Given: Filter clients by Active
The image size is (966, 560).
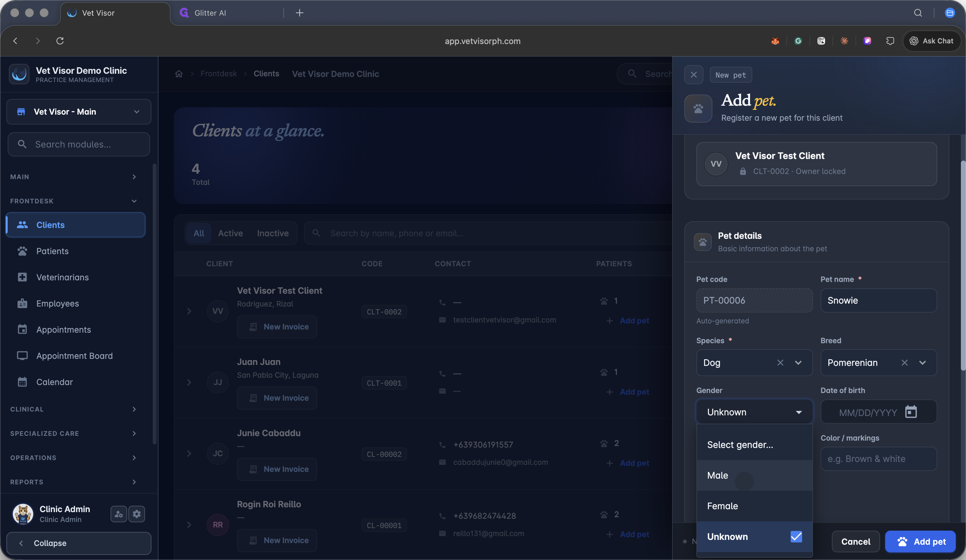Looking at the screenshot, I should (230, 233).
